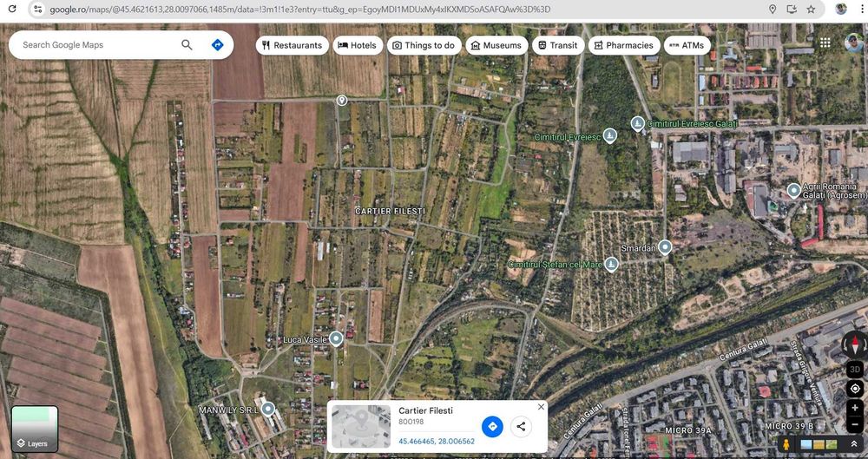Show your location on the map
This screenshot has height=459, width=868.
pos(855,389)
